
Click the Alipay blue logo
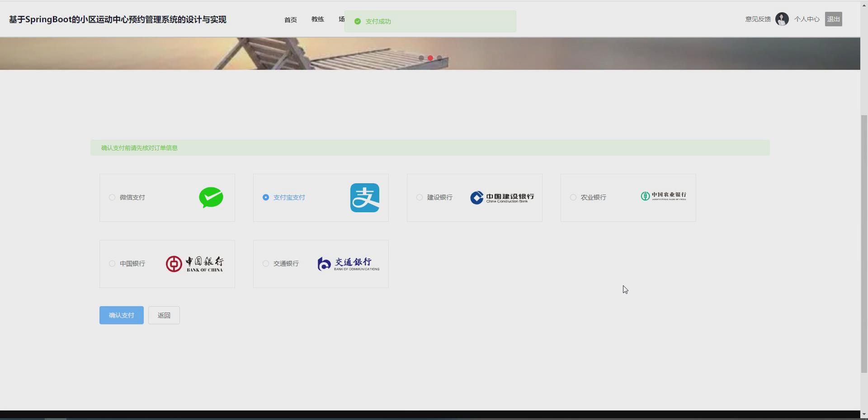point(365,198)
